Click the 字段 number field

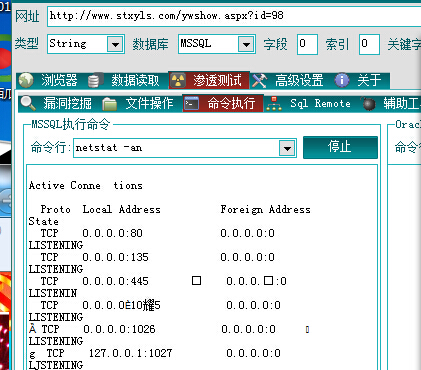point(307,44)
